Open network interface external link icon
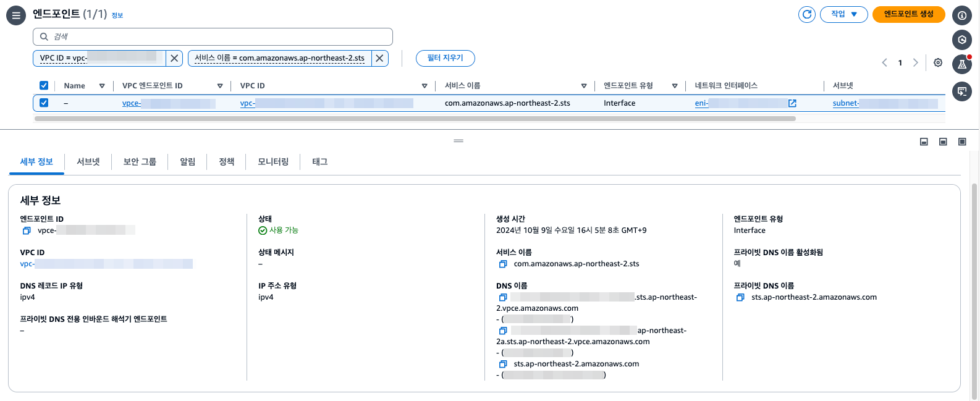980x401 pixels. coord(792,103)
